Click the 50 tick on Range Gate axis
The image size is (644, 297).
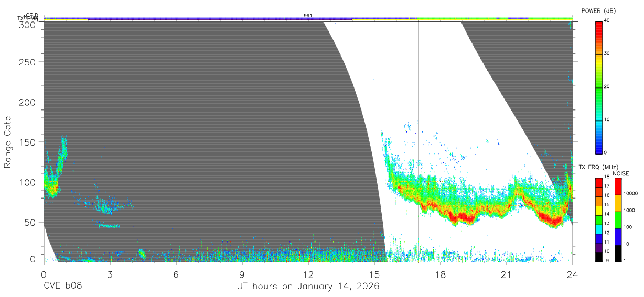coord(30,222)
